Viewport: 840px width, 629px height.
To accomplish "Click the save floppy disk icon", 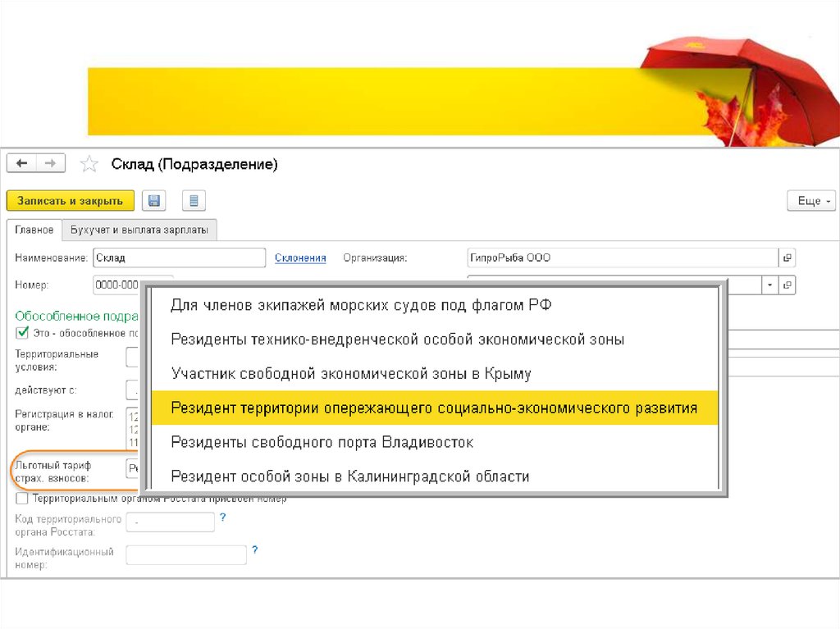I will 153,201.
